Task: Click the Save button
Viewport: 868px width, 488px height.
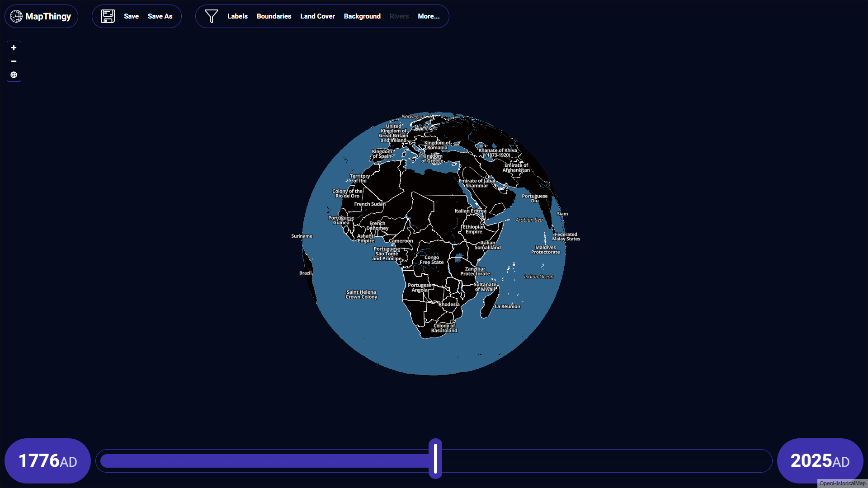Action: click(131, 16)
